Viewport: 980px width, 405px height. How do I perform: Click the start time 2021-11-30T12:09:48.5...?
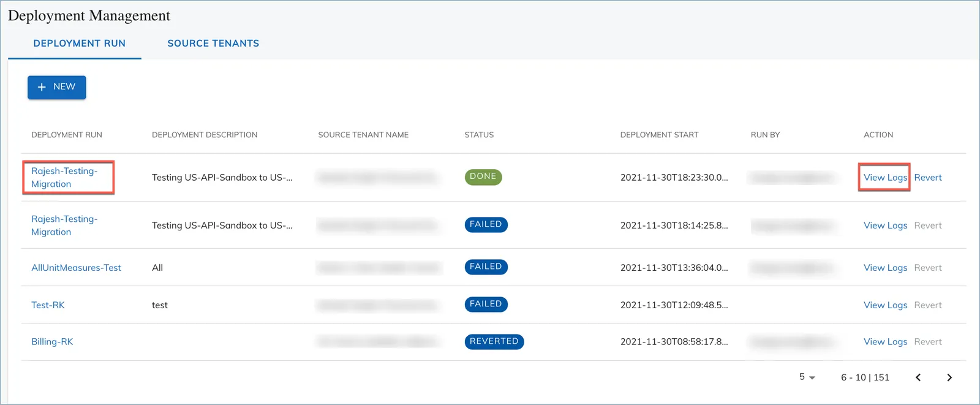pos(674,305)
